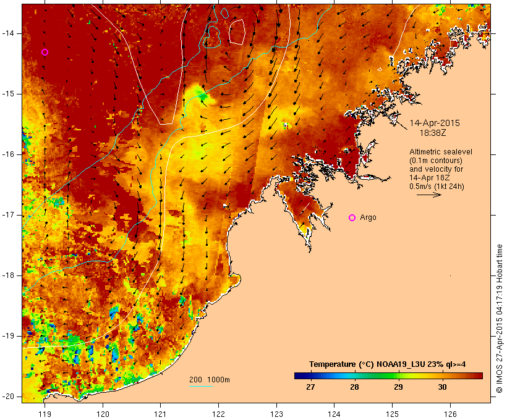Image resolution: width=507 pixels, height=420 pixels.
Task: Click longitude axis label '122'
Action: (219, 414)
